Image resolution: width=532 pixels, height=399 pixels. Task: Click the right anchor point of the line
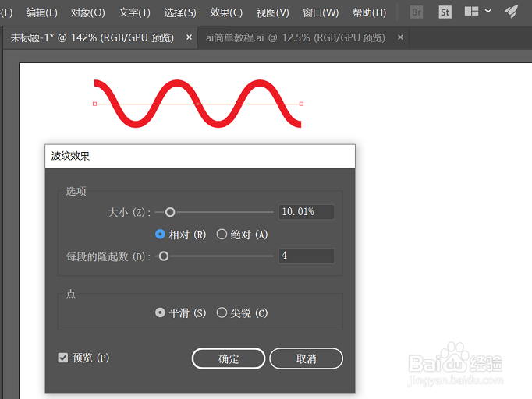click(301, 104)
